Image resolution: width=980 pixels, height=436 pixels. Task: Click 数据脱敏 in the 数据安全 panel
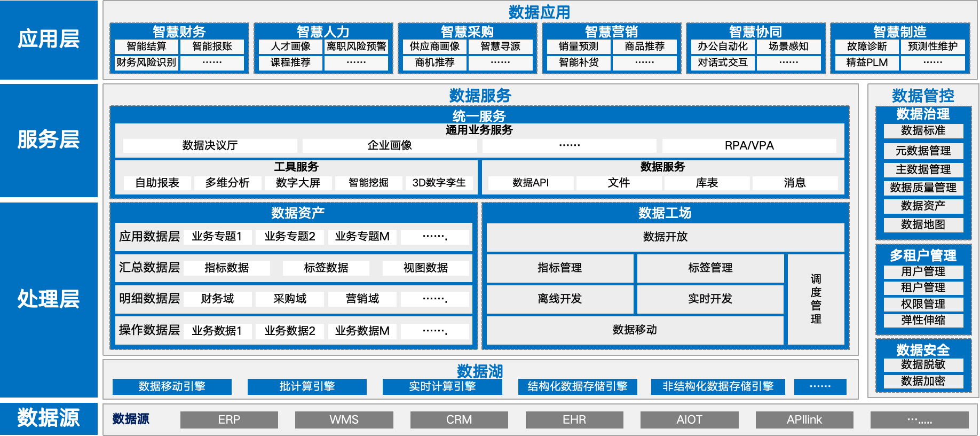[923, 364]
